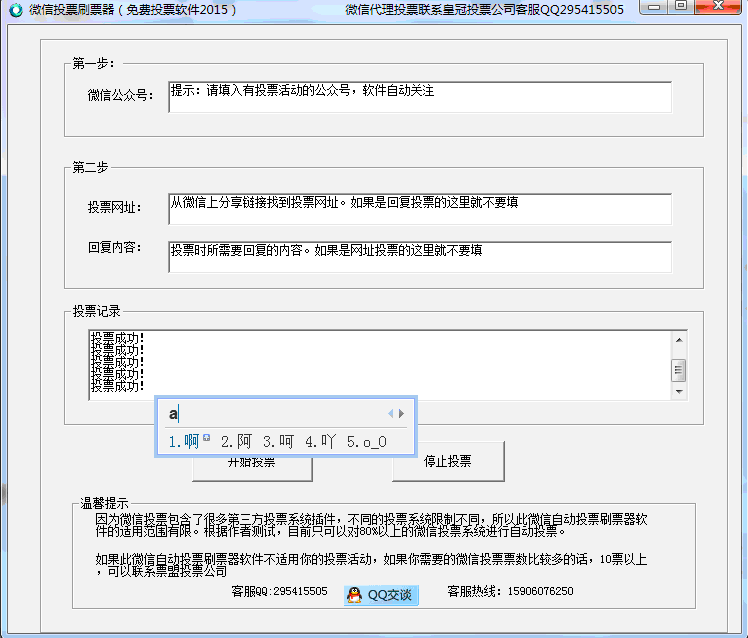Screen dimensions: 748x638
Task: Minimize the voting software window
Action: [x=654, y=7]
